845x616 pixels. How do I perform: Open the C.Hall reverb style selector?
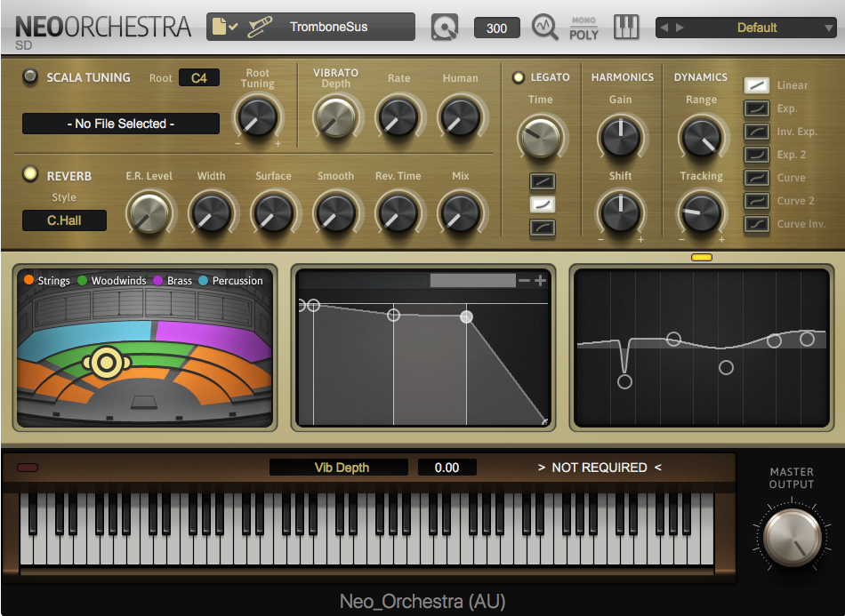(64, 220)
